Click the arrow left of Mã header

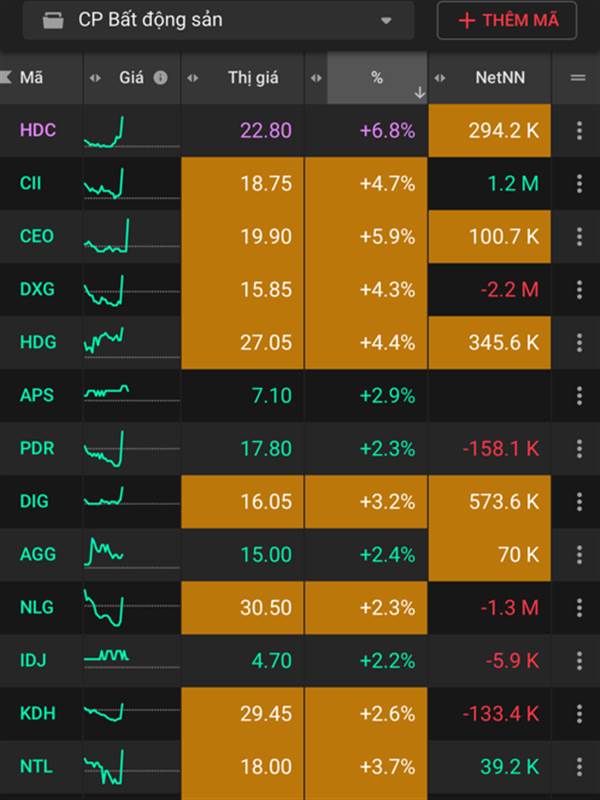[6, 78]
